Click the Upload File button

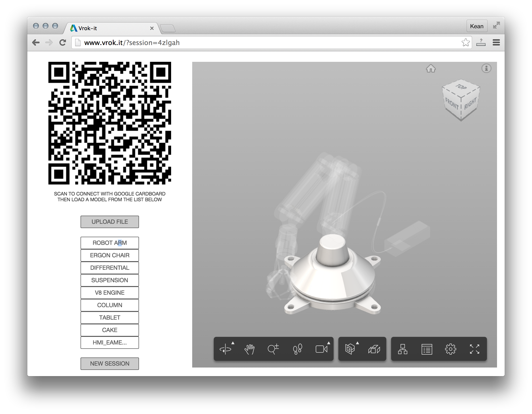[x=110, y=222]
